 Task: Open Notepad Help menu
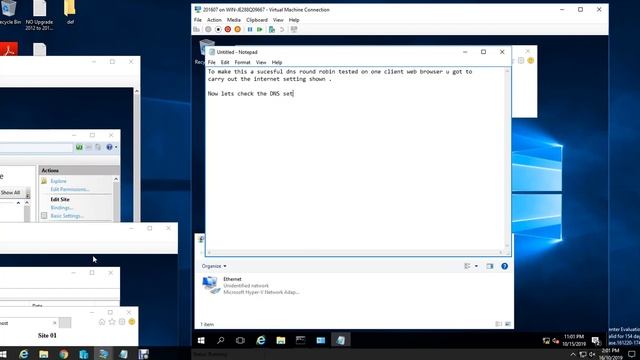(x=277, y=62)
